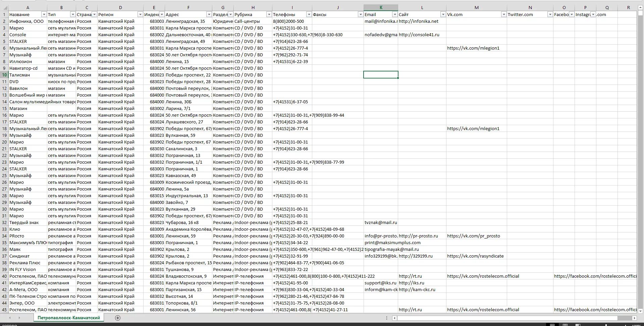Viewport: 644px width, 326px height.
Task: Open the Рубрика column filter dropdown
Action: coord(269,14)
